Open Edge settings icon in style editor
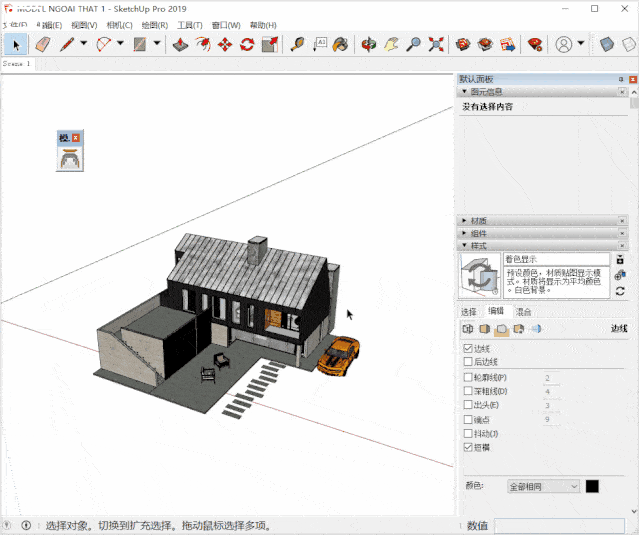Screen dimensions: 639x535 coord(468,329)
